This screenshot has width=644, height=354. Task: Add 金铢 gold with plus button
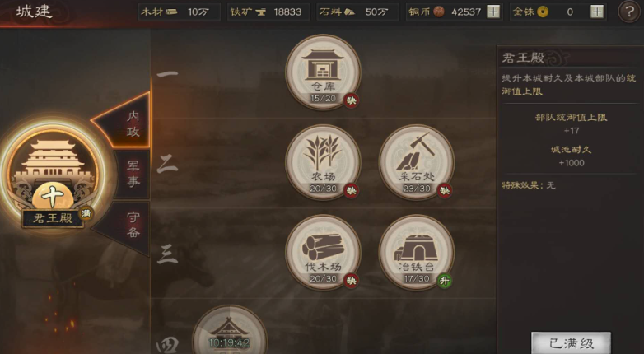pos(597,12)
